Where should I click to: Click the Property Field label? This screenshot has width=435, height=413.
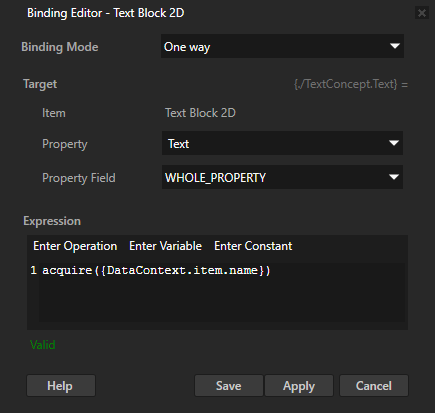[79, 178]
